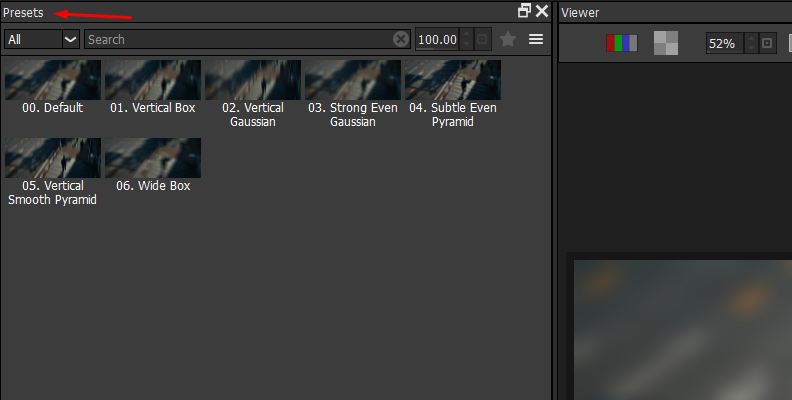Reset the 100.00 value to default
Screen dimensions: 792x400
(x=482, y=39)
